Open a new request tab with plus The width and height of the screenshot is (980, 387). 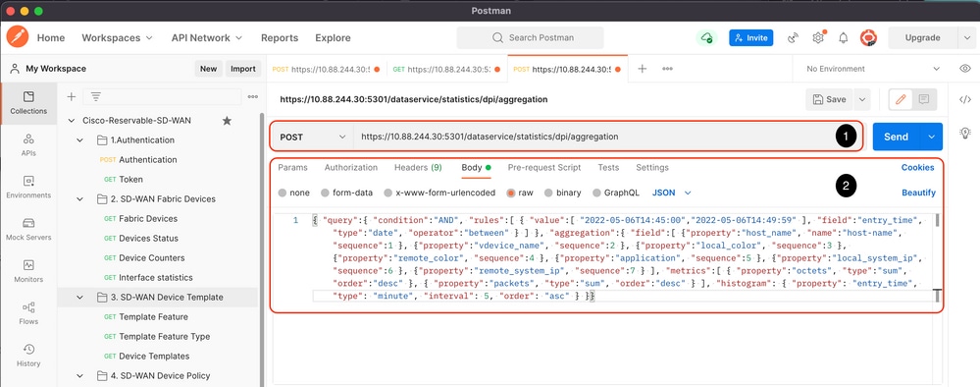pos(642,68)
